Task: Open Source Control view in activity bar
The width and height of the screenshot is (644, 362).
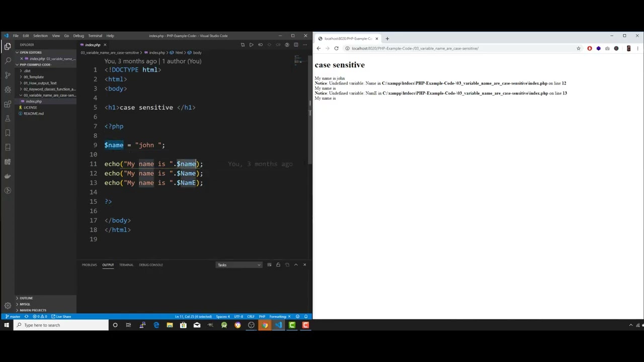Action: (8, 75)
